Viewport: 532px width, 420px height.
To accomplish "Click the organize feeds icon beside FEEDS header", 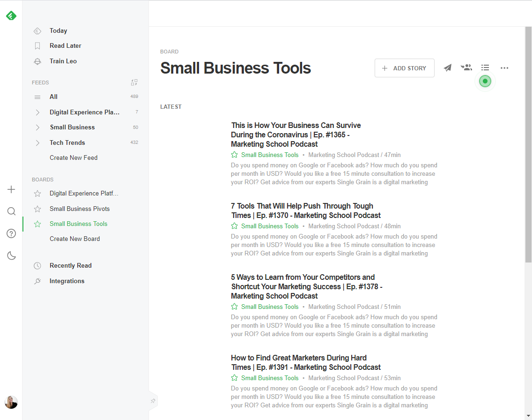I will point(134,82).
